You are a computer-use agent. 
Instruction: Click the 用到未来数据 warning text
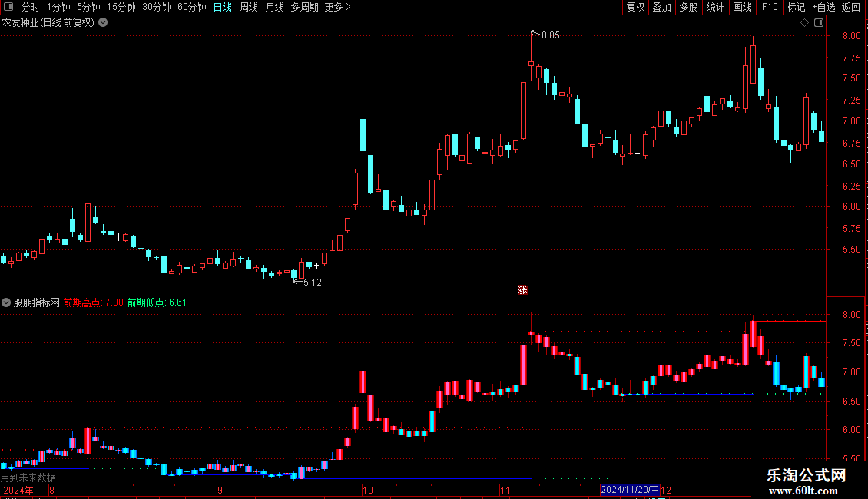tap(28, 478)
